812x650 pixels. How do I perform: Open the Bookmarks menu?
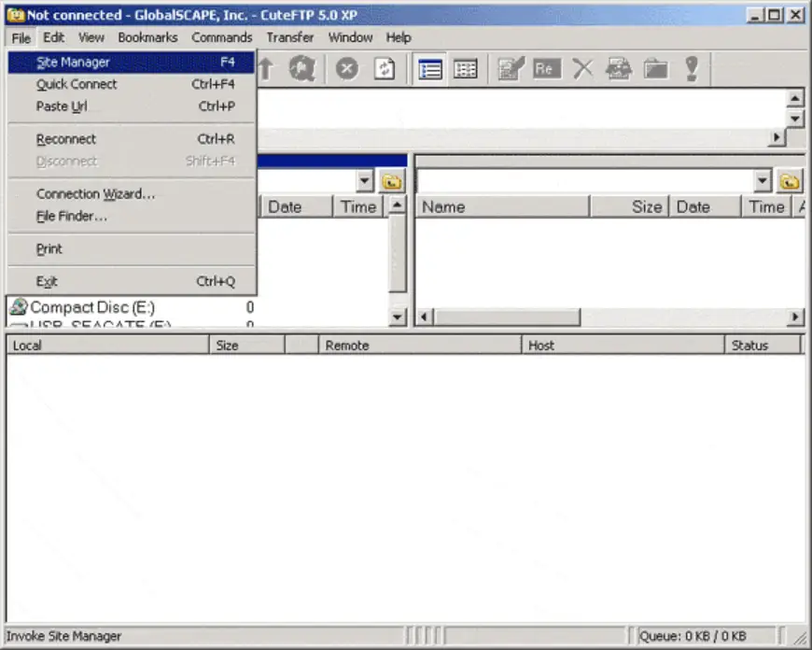coord(147,37)
